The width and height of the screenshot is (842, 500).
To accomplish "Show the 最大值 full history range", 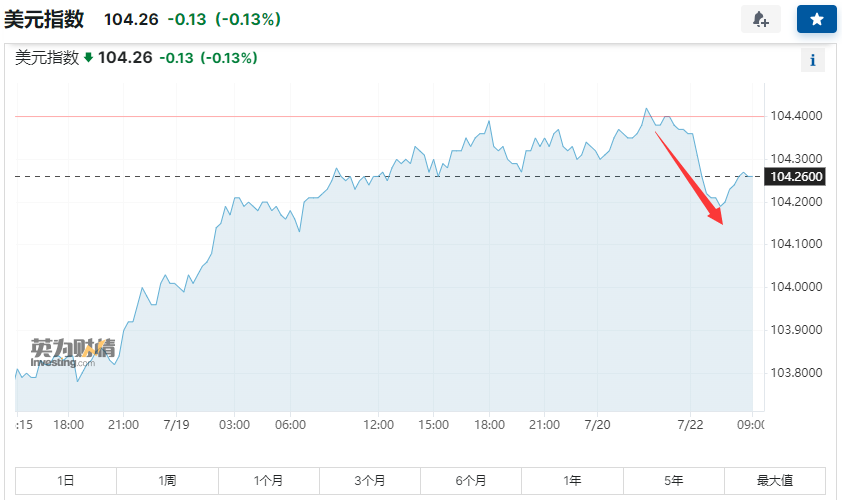I will pos(775,481).
